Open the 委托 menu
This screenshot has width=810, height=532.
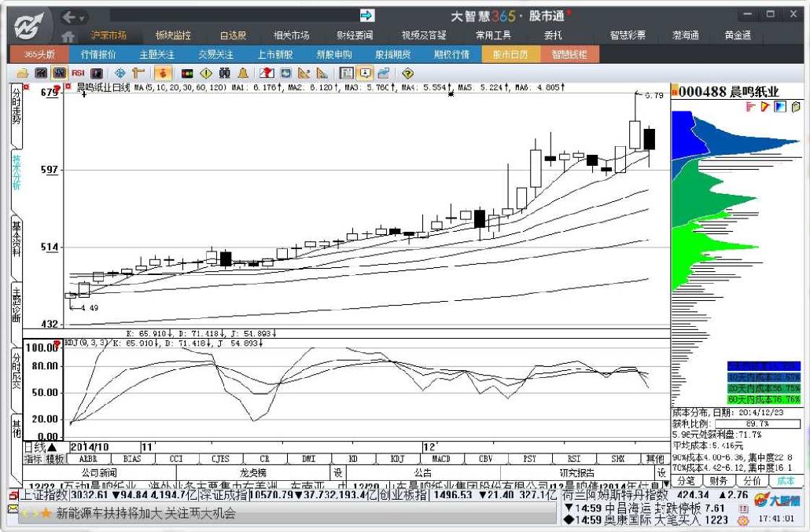pyautogui.click(x=553, y=35)
